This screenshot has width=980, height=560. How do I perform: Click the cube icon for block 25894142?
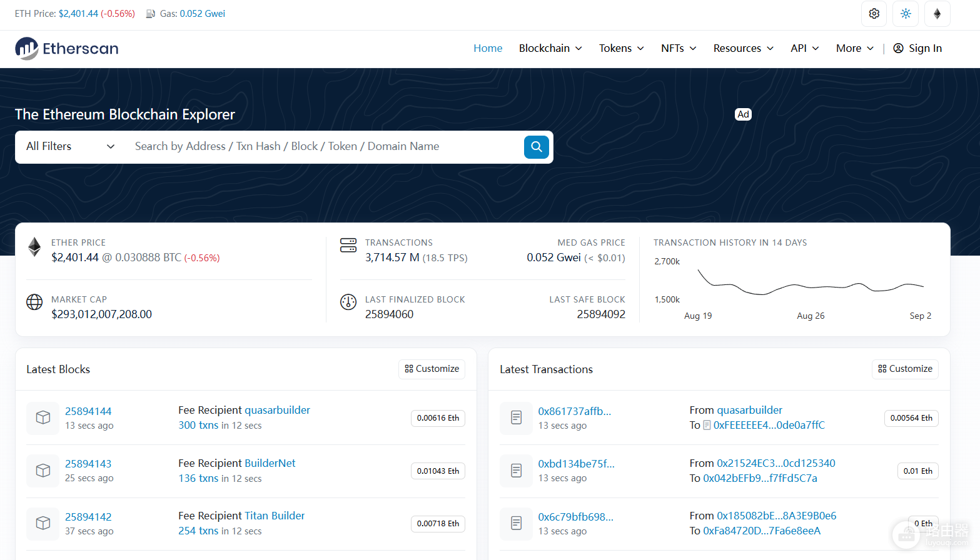pos(43,523)
